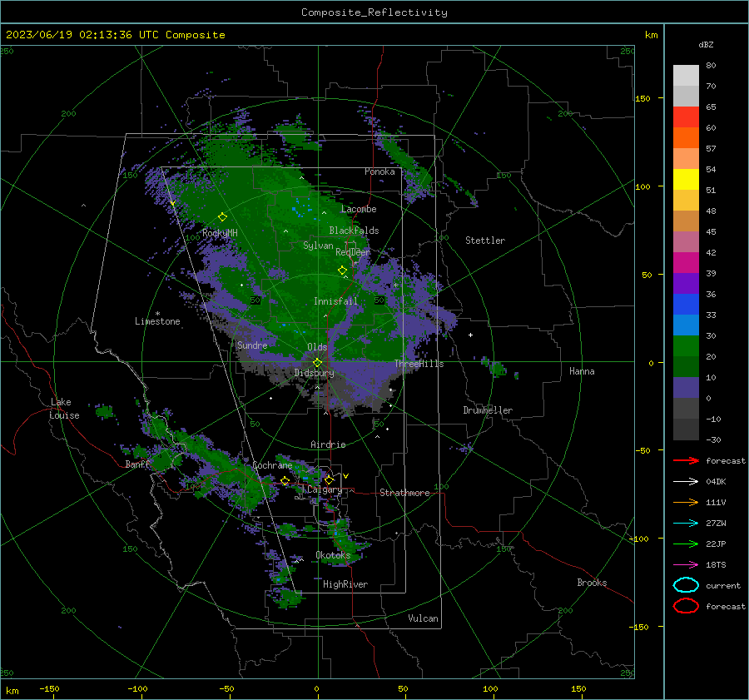This screenshot has width=749, height=700.
Task: Click the cyan 27ZW arrow legend icon
Action: click(686, 524)
